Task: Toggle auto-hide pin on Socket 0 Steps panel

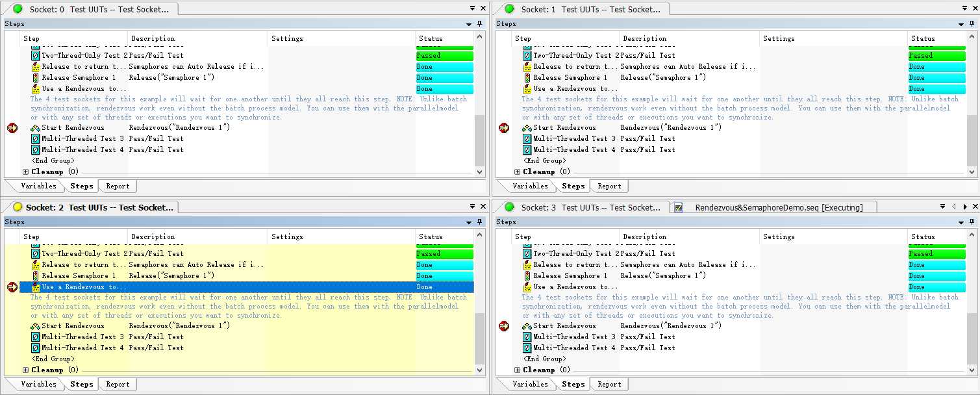Action: (480, 24)
